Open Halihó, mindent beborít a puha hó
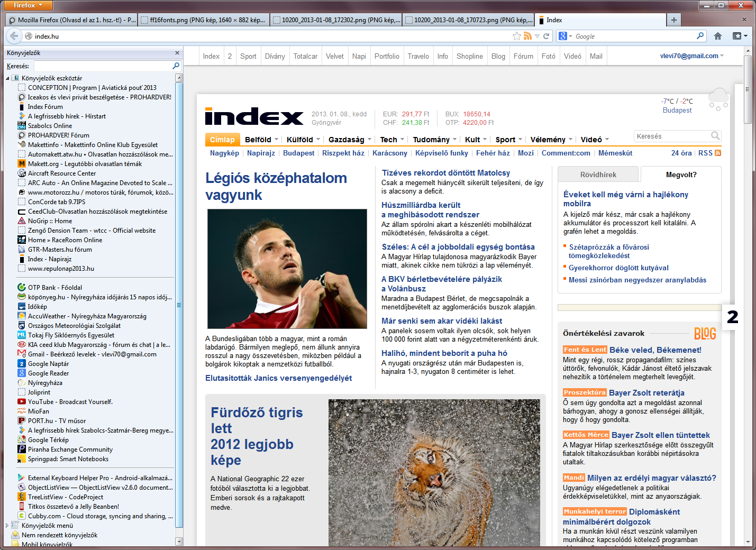 click(x=444, y=353)
